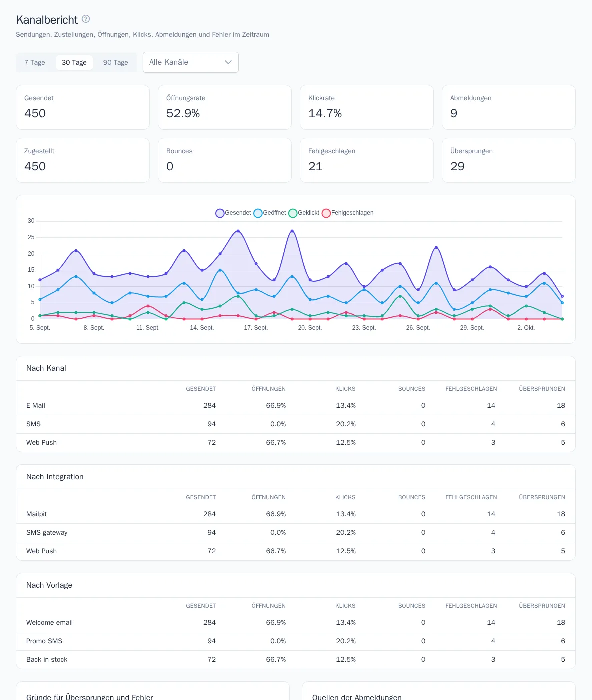
Task: Click the SMS gateway integration row
Action: pyautogui.click(x=296, y=533)
